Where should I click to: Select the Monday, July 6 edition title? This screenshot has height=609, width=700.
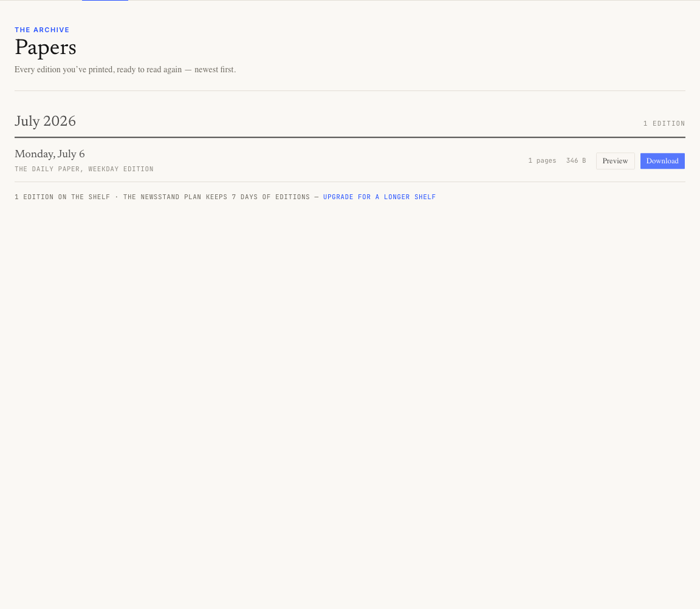(x=50, y=154)
